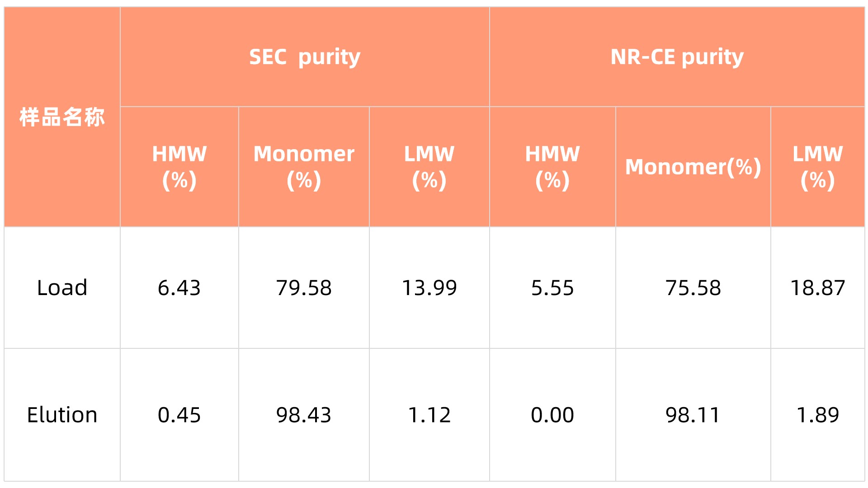Click the Elution SEC Monomer value 98.43
This screenshot has width=868, height=488.
click(x=304, y=415)
